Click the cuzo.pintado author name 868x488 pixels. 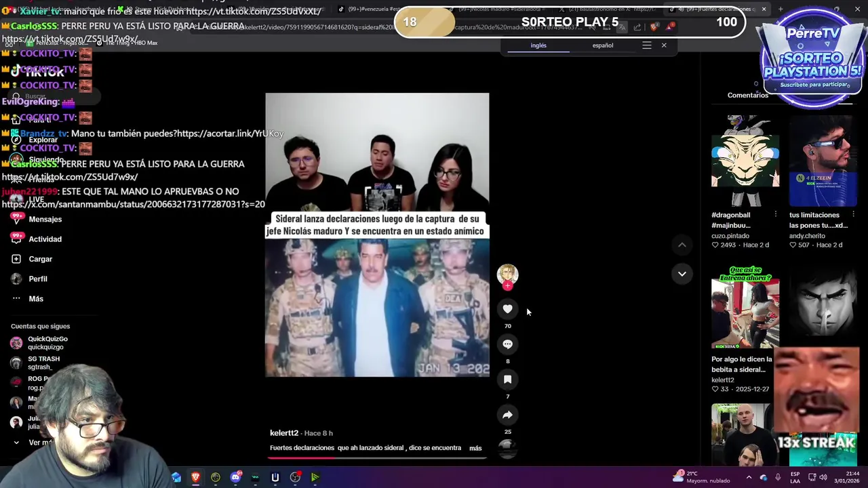point(730,236)
